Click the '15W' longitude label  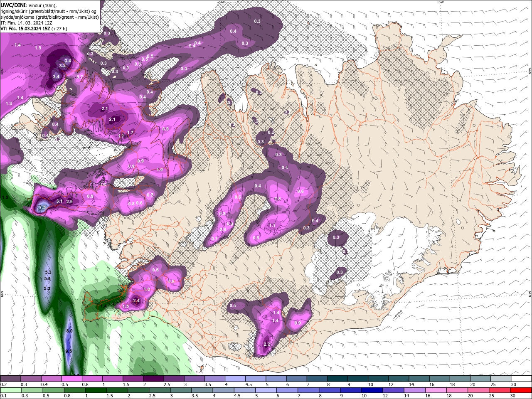point(440,2)
